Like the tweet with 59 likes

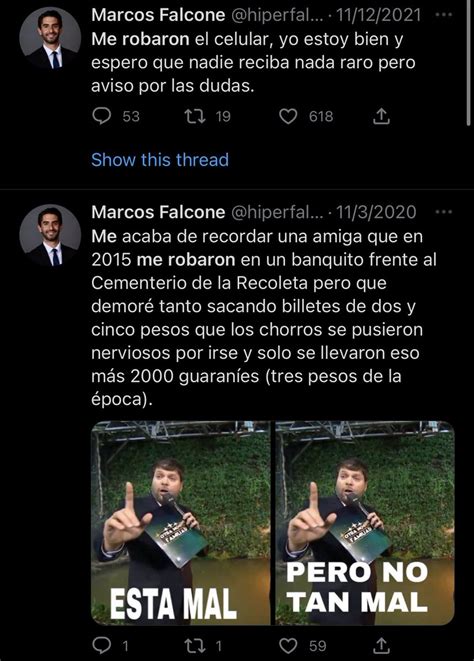click(288, 645)
